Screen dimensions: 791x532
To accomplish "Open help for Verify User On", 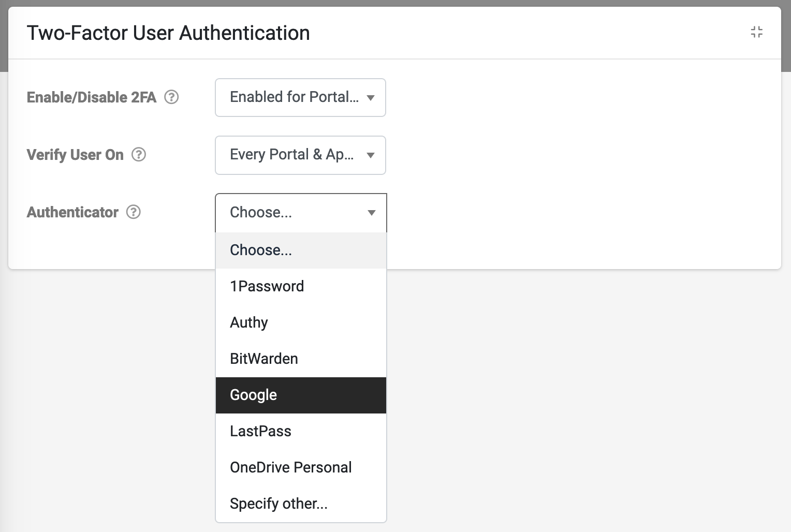I will [x=139, y=154].
